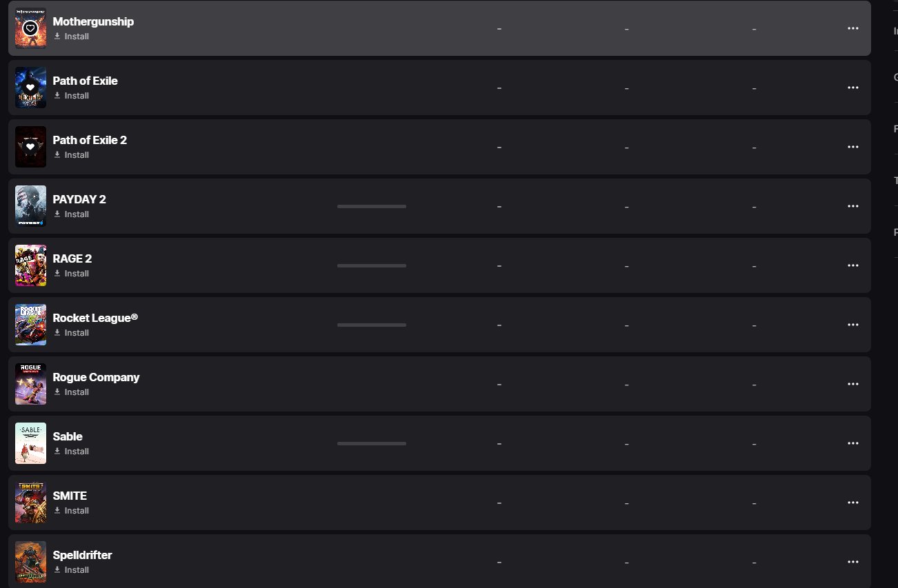Unfavorite Path of Exile 2 heart icon

tap(30, 147)
